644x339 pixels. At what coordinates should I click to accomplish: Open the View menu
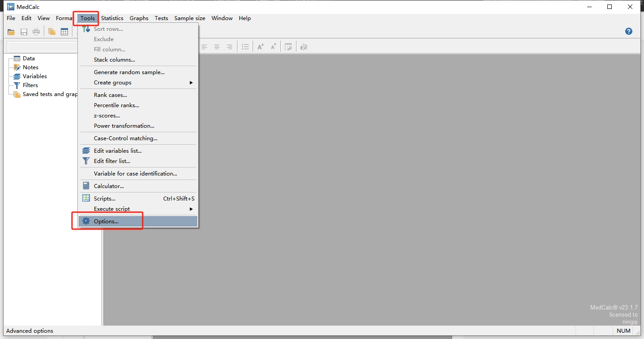[43, 18]
